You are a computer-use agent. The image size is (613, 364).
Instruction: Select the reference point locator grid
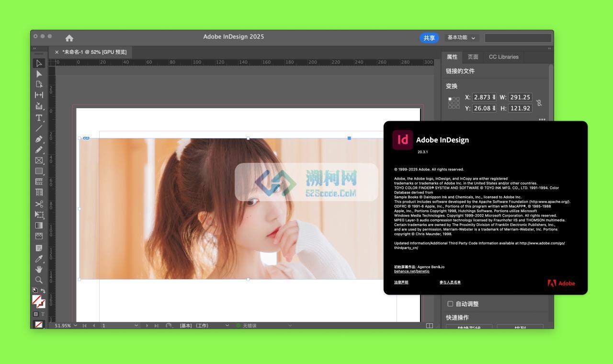click(x=454, y=102)
